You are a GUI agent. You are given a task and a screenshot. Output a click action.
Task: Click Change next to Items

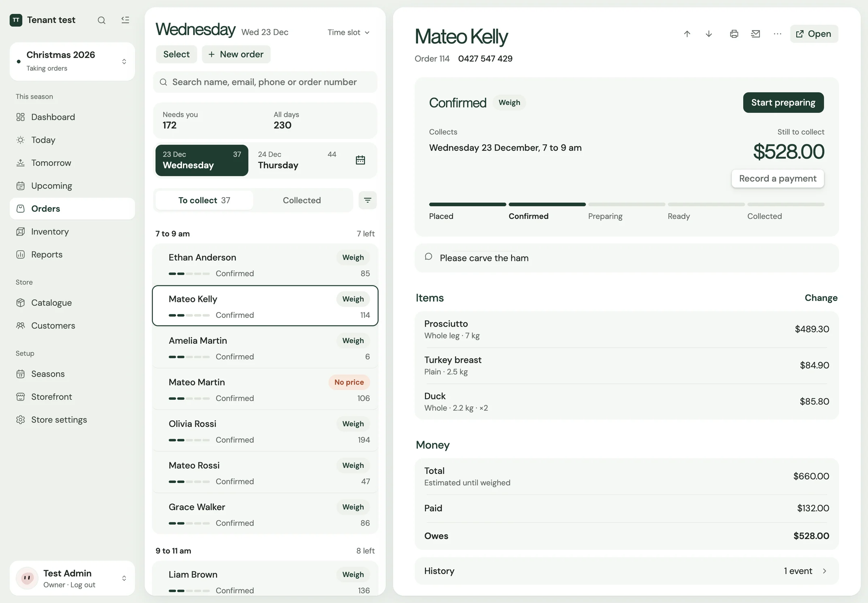click(821, 298)
